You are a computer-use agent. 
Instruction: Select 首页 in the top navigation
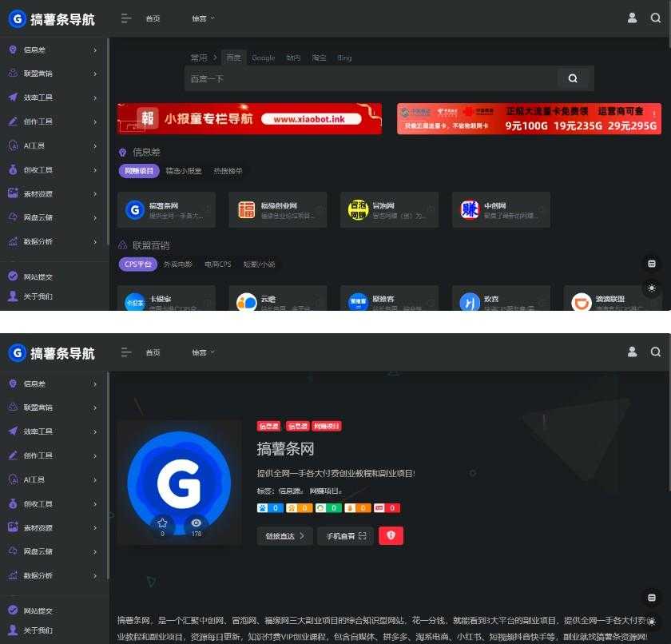153,18
